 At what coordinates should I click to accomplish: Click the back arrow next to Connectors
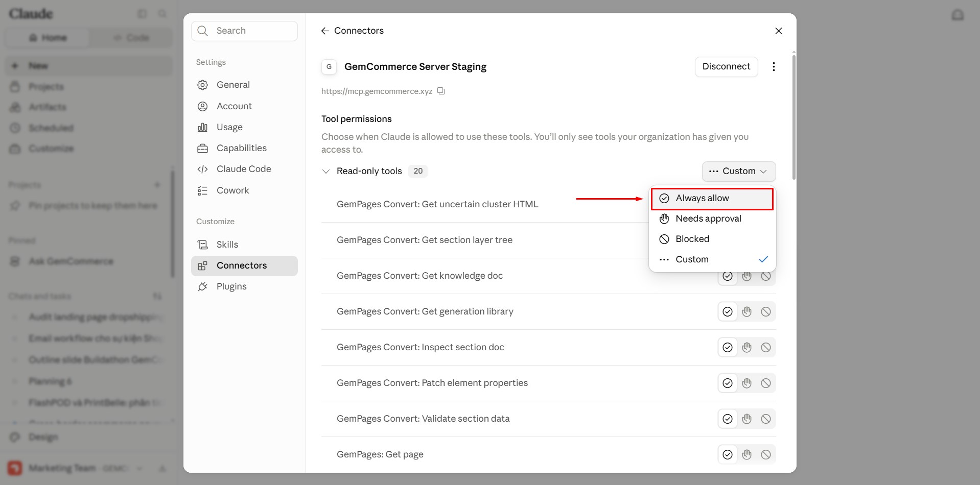(325, 31)
